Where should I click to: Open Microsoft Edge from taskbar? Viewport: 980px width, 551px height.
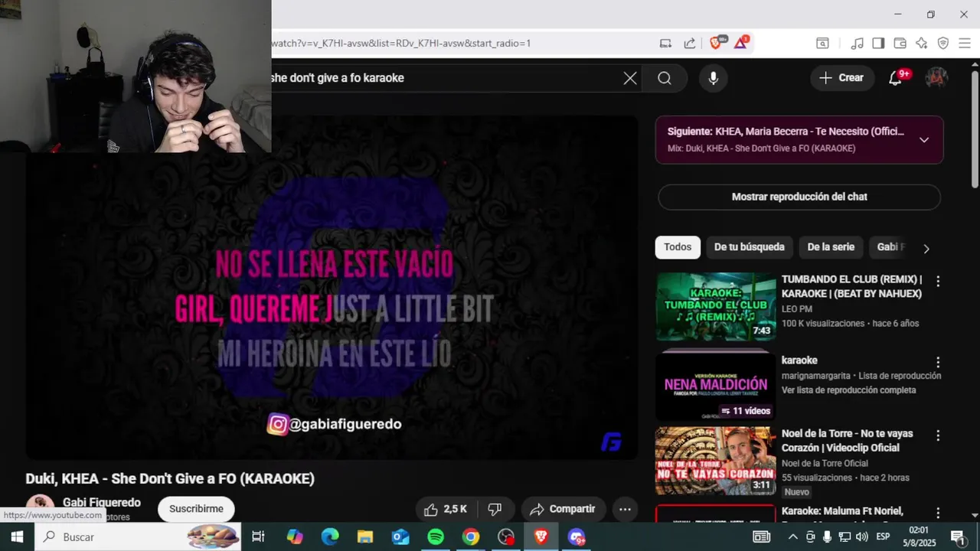click(330, 537)
